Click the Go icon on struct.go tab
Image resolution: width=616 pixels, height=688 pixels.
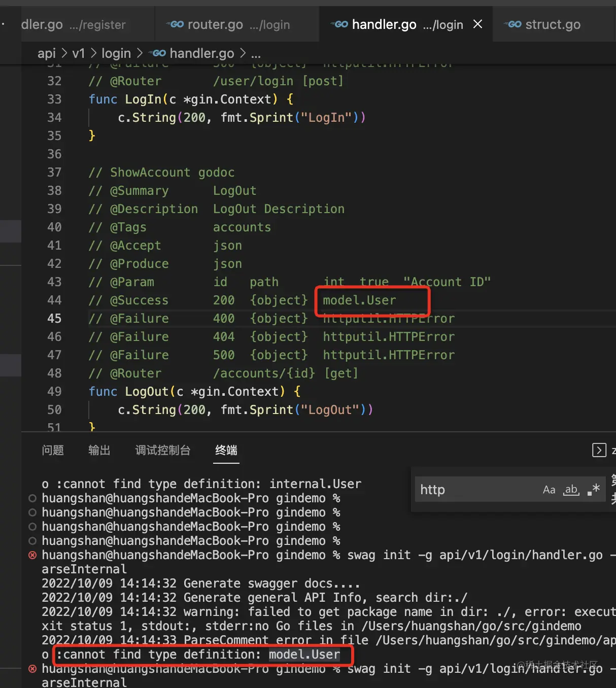click(513, 24)
